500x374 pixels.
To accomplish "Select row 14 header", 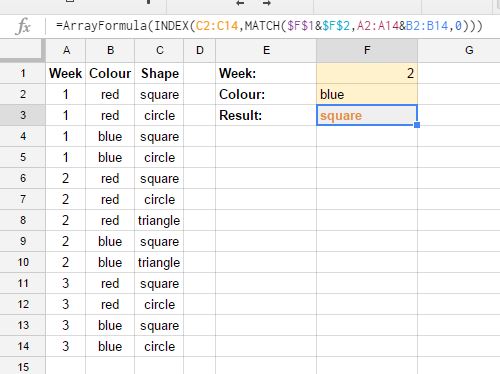I will click(23, 346).
